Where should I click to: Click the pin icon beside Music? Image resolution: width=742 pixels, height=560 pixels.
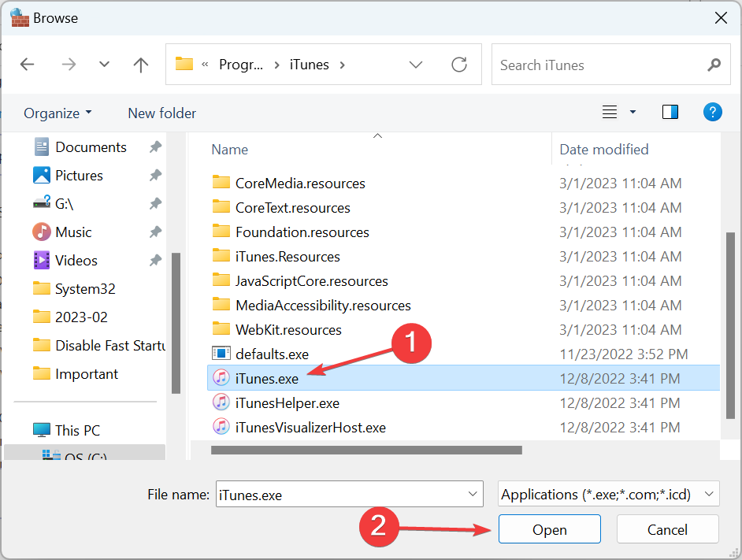click(x=155, y=232)
